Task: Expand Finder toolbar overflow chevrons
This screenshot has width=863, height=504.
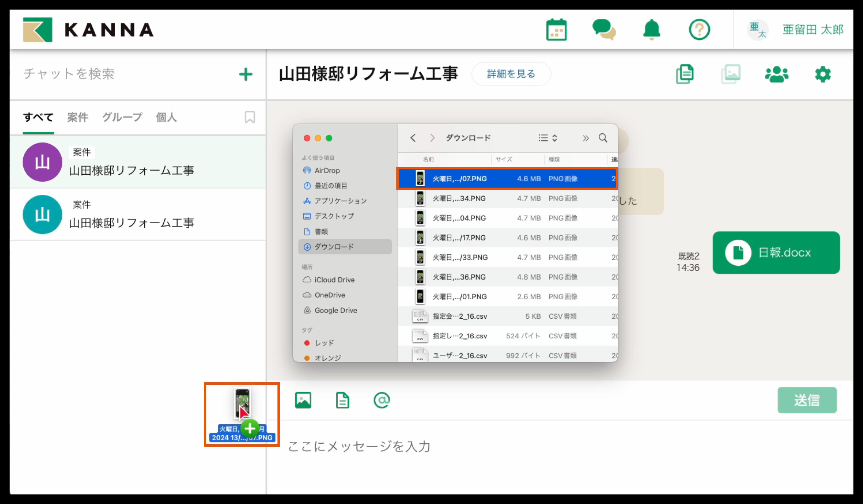Action: coord(586,138)
